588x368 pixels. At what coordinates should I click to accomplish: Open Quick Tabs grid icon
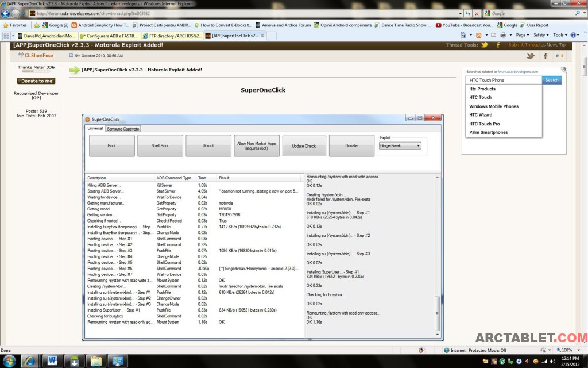(x=6, y=36)
